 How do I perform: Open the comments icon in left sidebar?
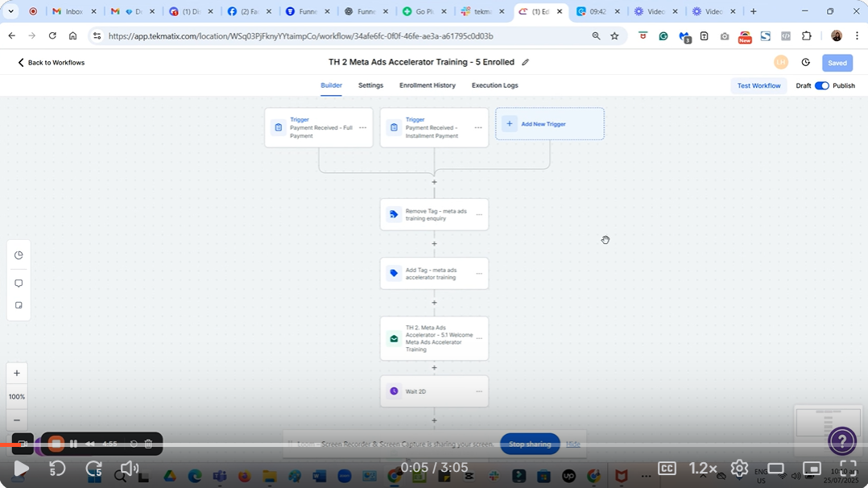(19, 283)
